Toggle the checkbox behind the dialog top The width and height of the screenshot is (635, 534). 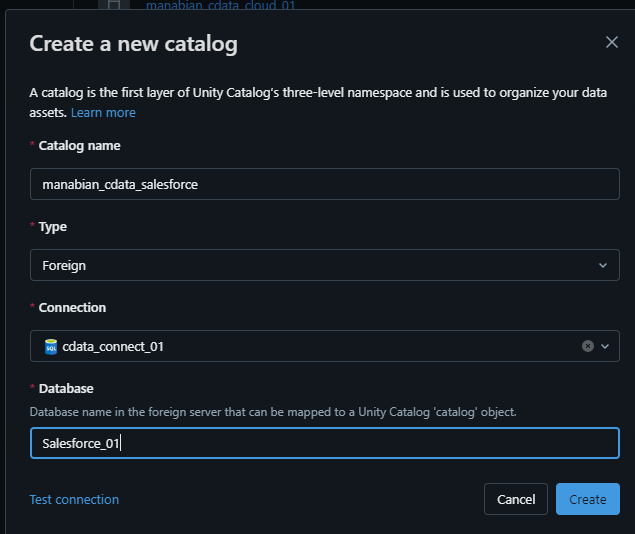pos(113,5)
